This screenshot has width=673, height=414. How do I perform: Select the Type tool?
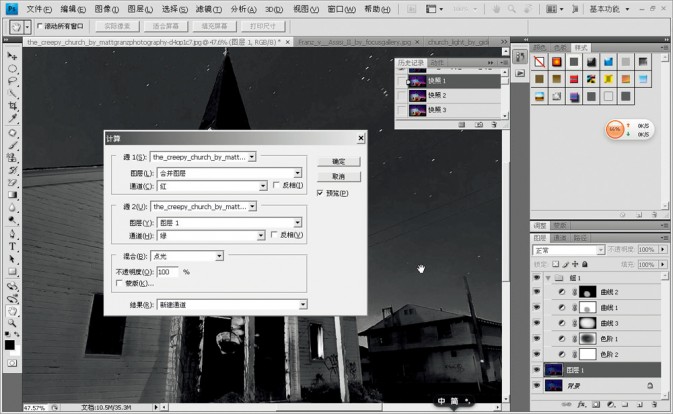tap(12, 246)
